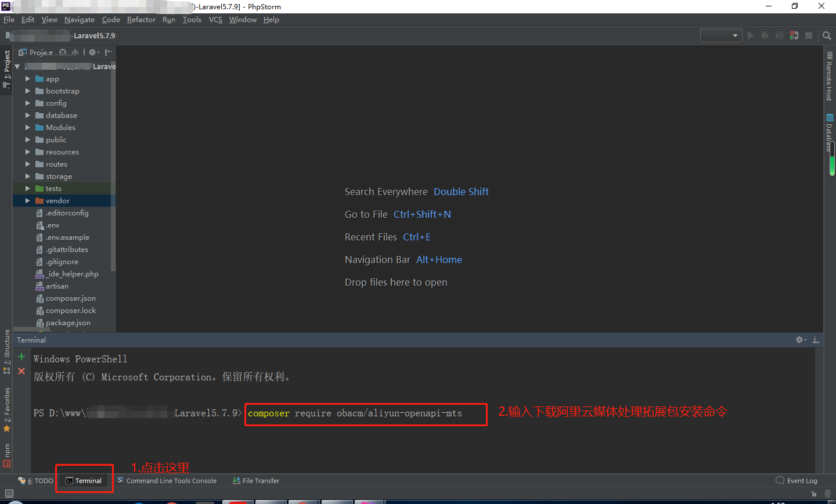Click Run with Coverage icon
This screenshot has width=836, height=504.
(x=780, y=35)
